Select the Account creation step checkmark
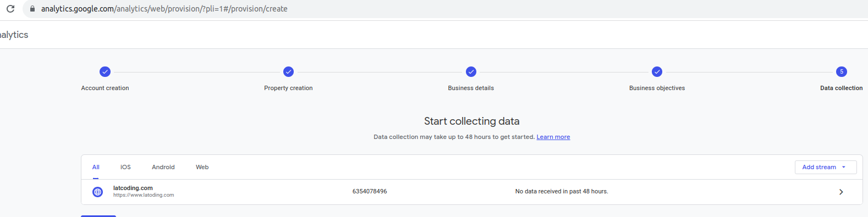Screen dimensions: 868x217 pos(105,72)
